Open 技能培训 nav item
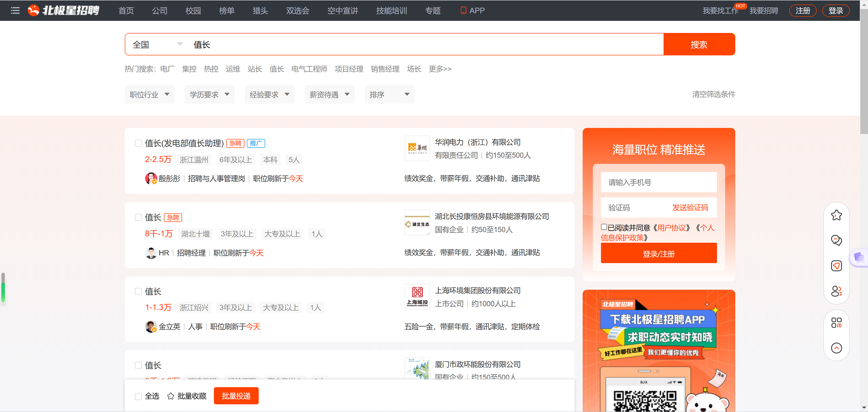 click(x=392, y=10)
